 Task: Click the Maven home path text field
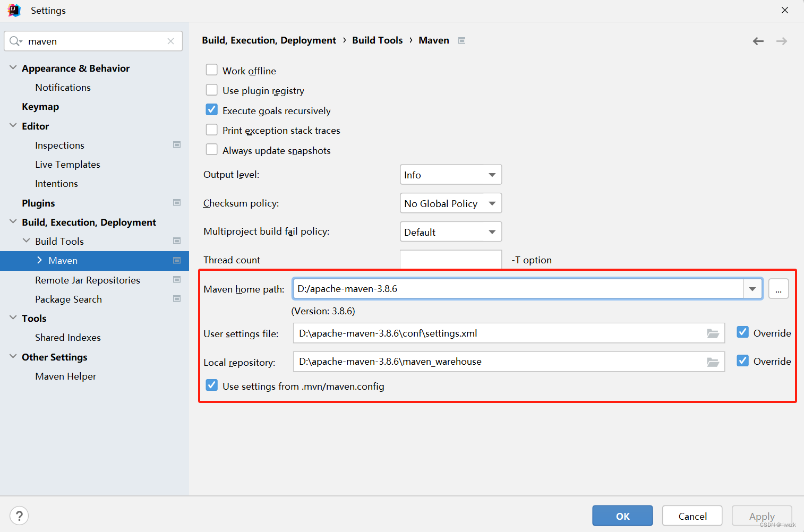coord(518,289)
